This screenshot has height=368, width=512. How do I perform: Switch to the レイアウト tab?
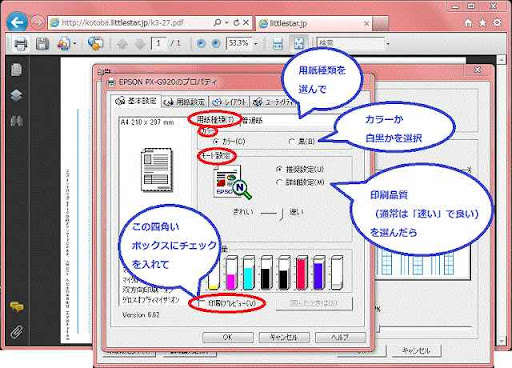pos(229,102)
